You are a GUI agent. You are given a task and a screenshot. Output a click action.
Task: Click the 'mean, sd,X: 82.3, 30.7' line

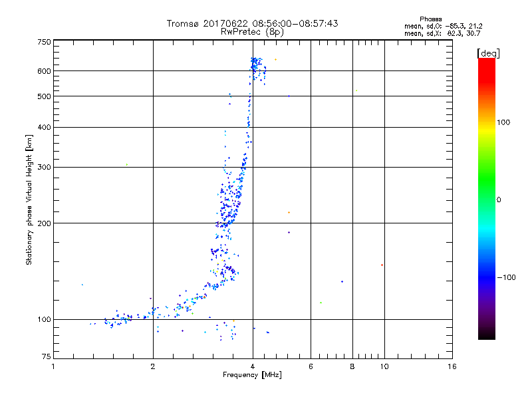[442, 33]
